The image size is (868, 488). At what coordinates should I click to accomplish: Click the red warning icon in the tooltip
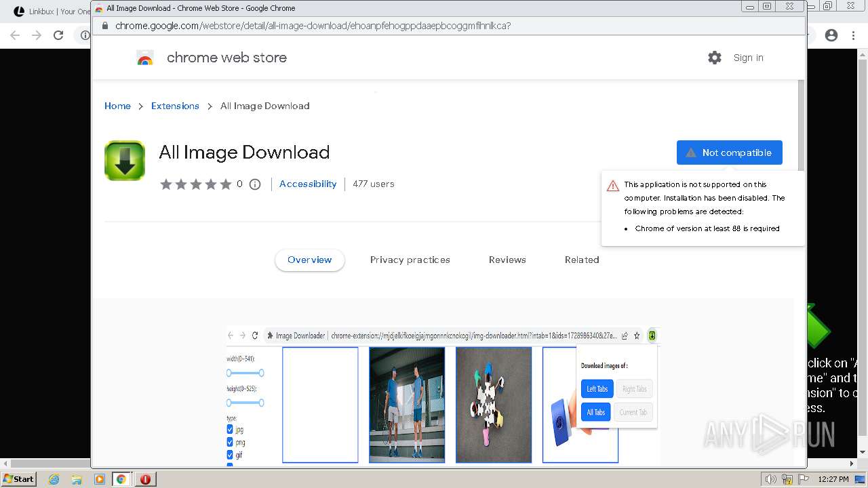click(x=613, y=186)
